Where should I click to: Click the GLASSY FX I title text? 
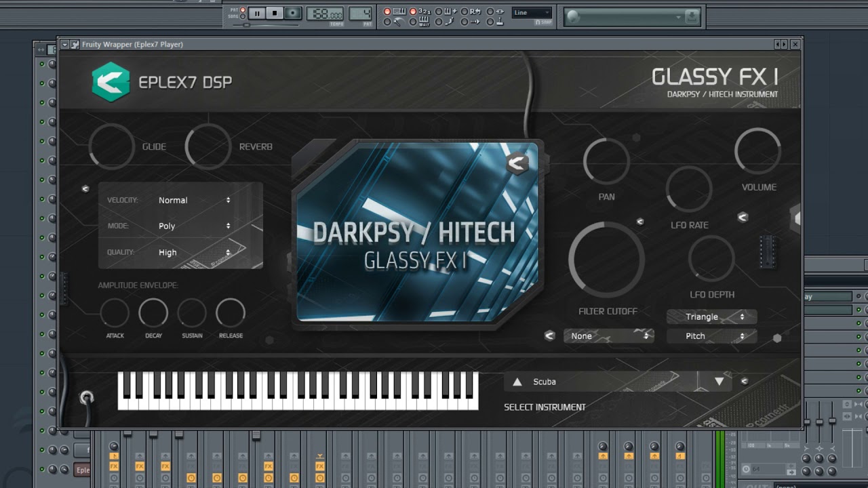point(715,77)
